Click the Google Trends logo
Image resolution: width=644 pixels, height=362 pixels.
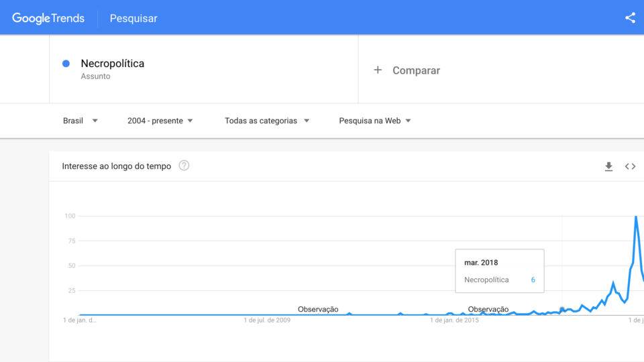pos(48,18)
